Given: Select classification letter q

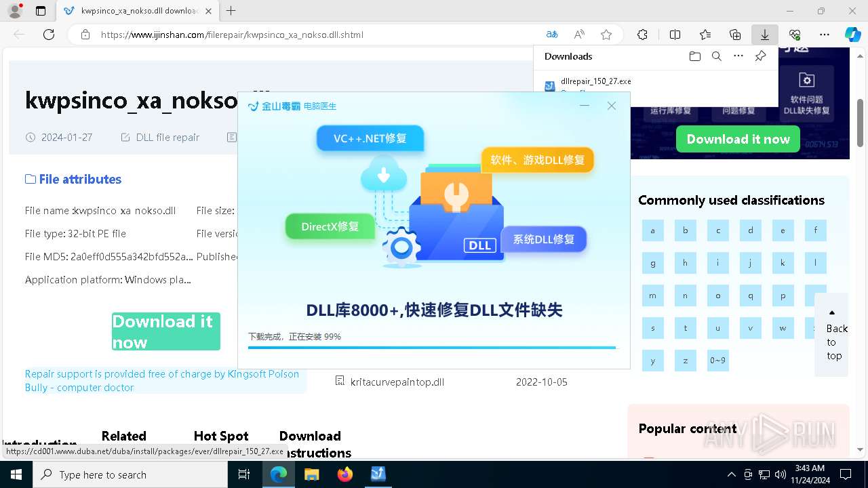Looking at the screenshot, I should pyautogui.click(x=751, y=296).
